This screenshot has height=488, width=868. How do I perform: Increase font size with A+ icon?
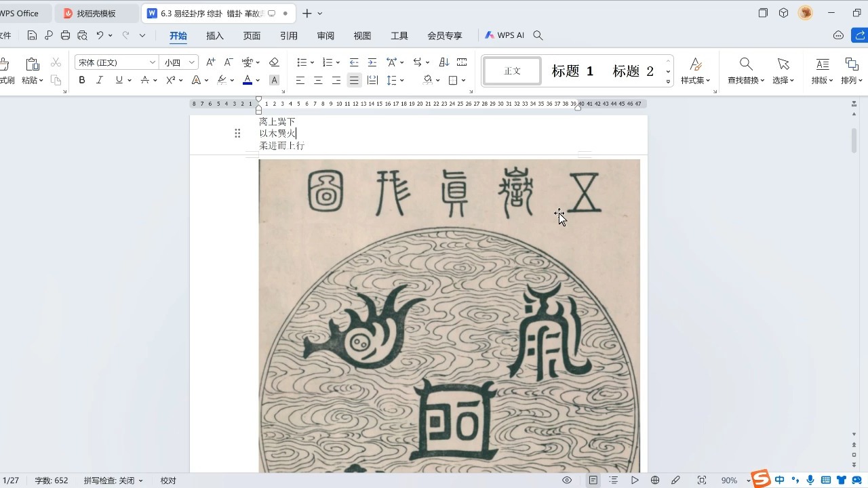click(210, 62)
